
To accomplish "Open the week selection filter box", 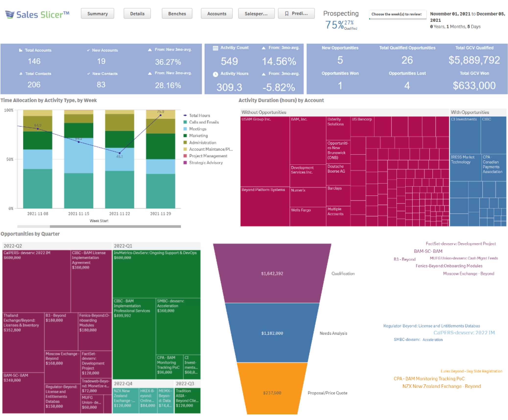I will [397, 14].
